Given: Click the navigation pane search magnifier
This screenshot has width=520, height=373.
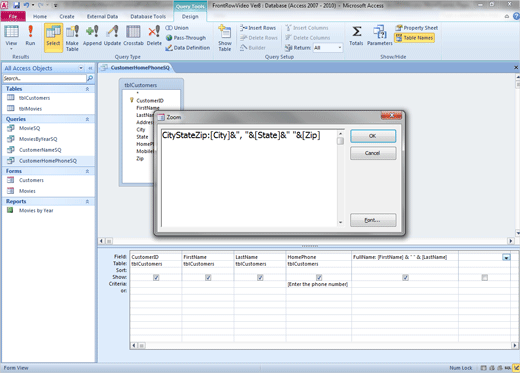Looking at the screenshot, I should [x=90, y=78].
